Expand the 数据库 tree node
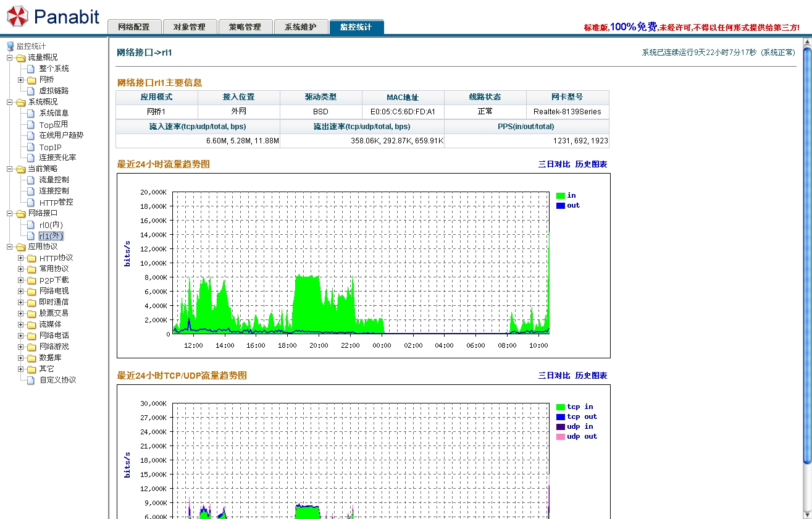812x519 pixels. [20, 358]
